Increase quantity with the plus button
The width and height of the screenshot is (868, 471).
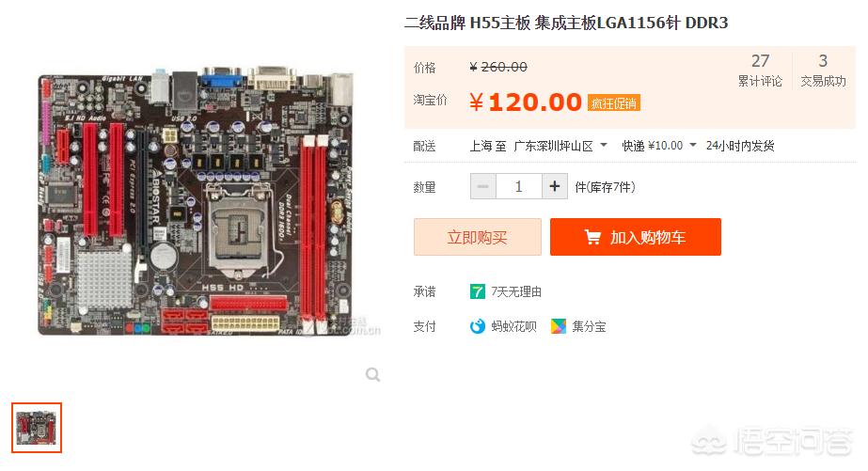pyautogui.click(x=555, y=186)
